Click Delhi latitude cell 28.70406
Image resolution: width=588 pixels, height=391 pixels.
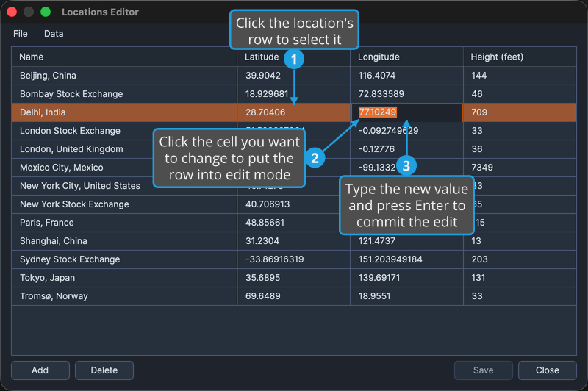293,112
